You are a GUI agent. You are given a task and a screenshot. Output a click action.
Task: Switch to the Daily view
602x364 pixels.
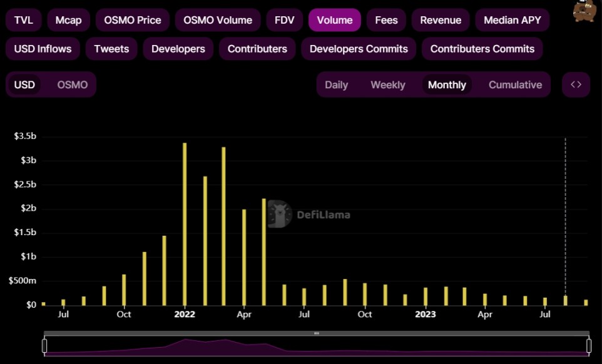click(x=337, y=84)
